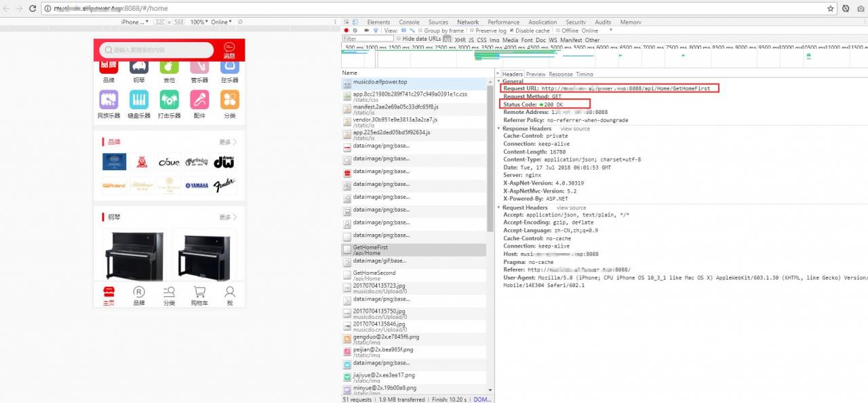Switch to the Elements tab

coord(378,22)
